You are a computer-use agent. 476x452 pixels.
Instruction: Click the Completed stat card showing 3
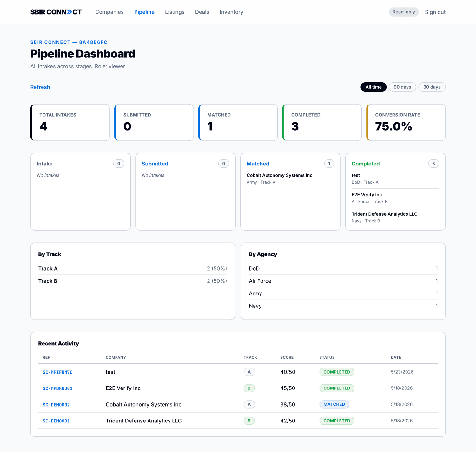[322, 122]
